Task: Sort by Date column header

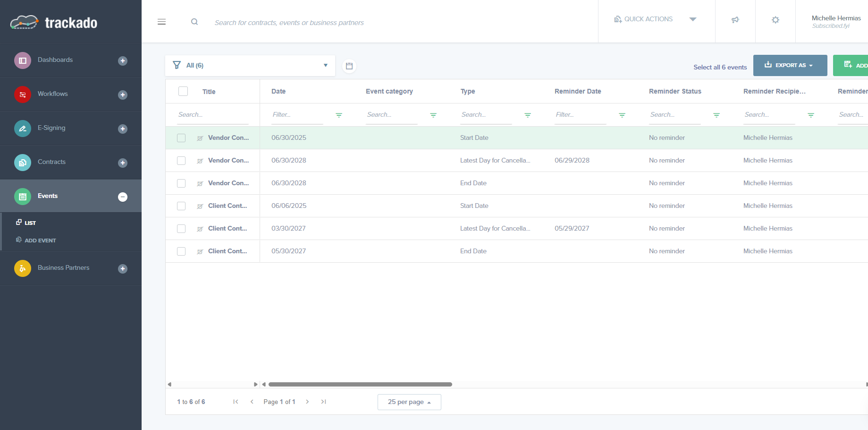Action: pyautogui.click(x=278, y=91)
